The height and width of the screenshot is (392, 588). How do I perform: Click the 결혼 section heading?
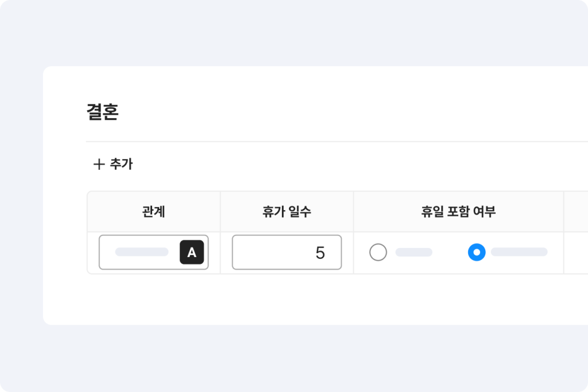[x=103, y=112]
